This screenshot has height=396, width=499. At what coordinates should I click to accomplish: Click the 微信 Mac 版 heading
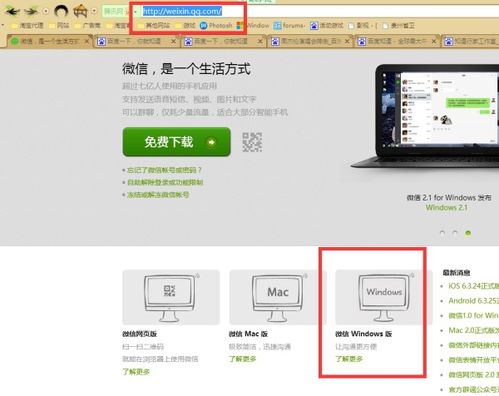[x=248, y=334]
